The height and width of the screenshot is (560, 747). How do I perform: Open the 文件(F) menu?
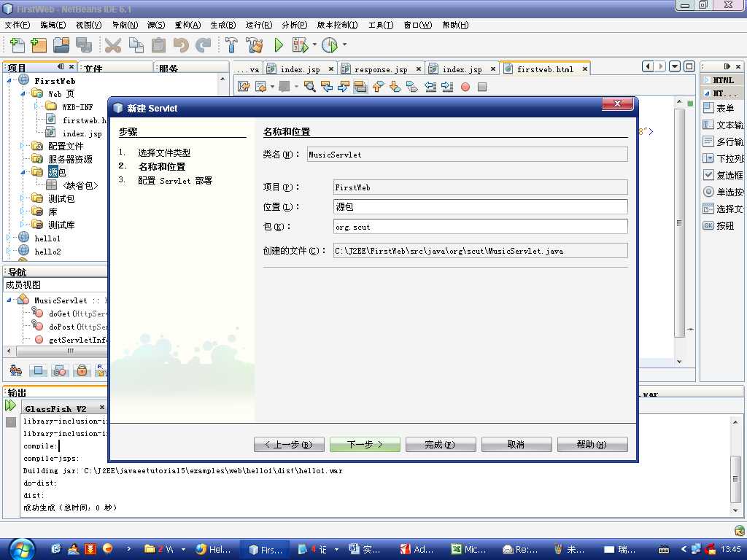18,26
